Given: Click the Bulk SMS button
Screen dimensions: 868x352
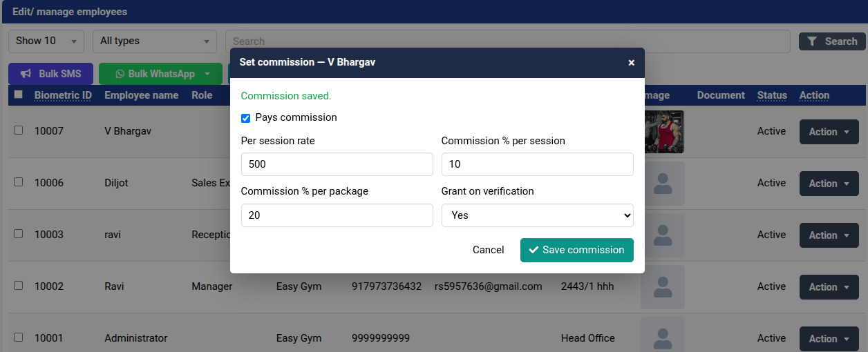Looking at the screenshot, I should click(50, 74).
